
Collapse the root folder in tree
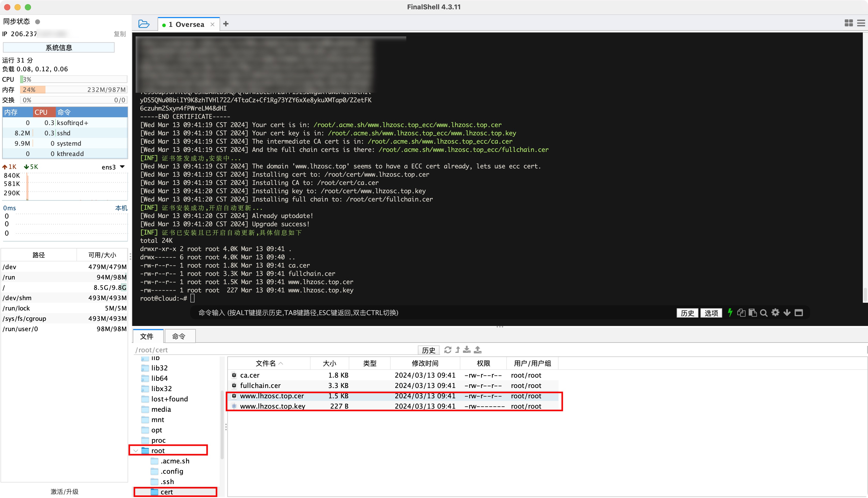(x=136, y=450)
